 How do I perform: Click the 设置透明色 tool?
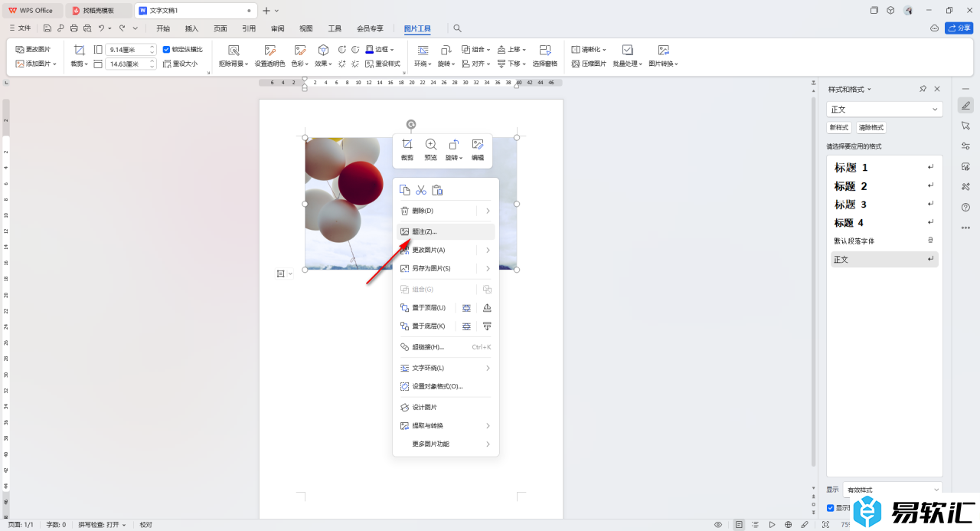(269, 56)
